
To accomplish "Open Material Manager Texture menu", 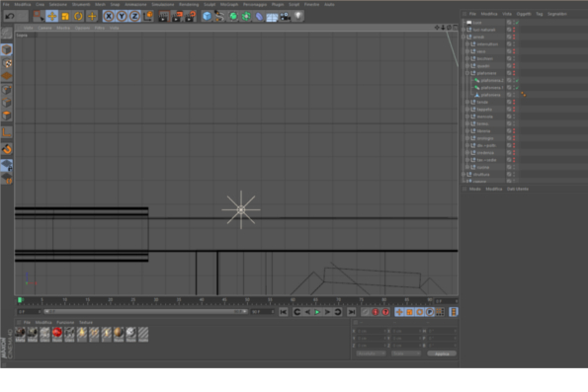I will pyautogui.click(x=86, y=322).
